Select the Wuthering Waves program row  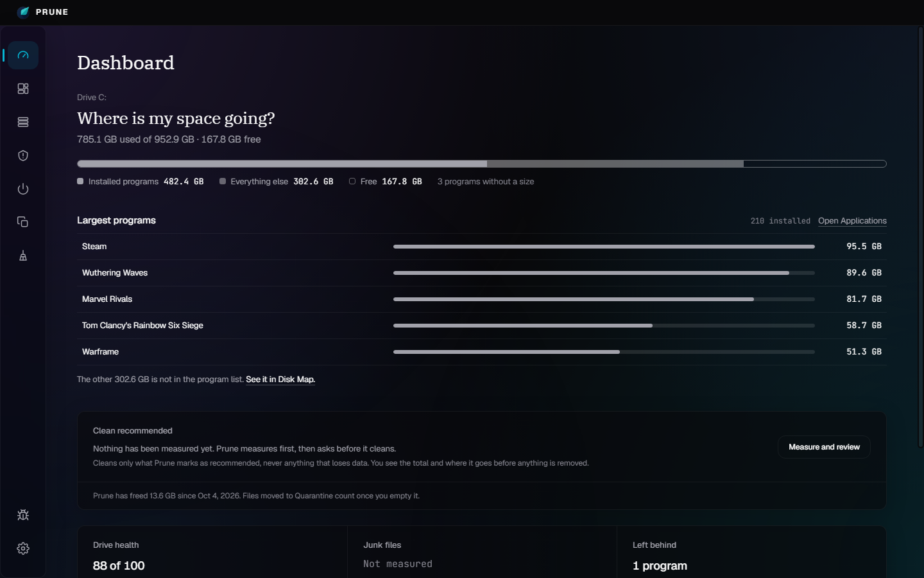(482, 273)
